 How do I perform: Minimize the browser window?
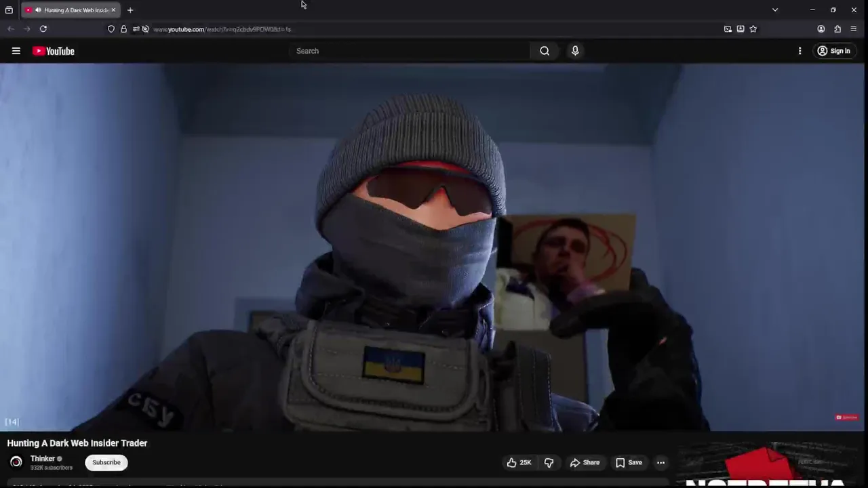[x=812, y=10]
